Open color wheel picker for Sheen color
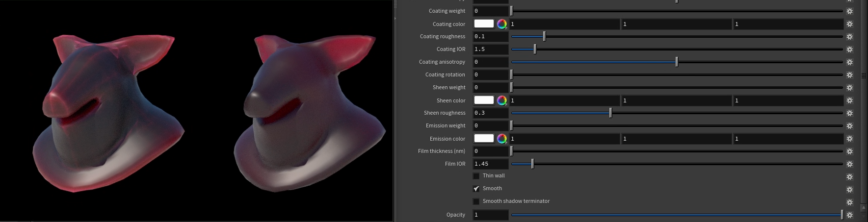The image size is (868, 222). 502,100
